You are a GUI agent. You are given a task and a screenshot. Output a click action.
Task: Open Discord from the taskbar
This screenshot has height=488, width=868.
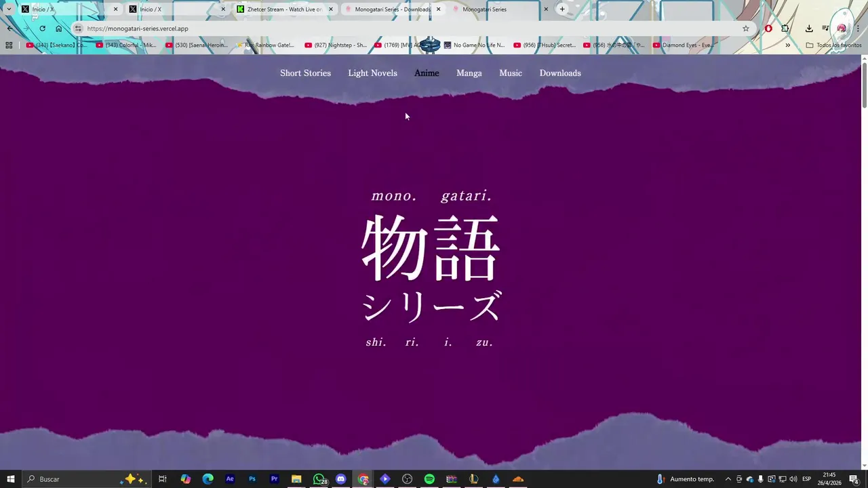point(340,479)
